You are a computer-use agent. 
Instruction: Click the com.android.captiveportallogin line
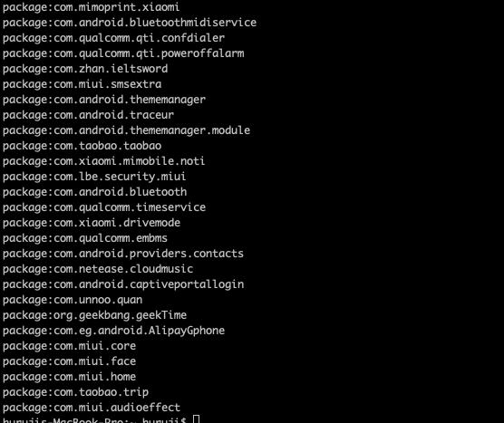[123, 284]
